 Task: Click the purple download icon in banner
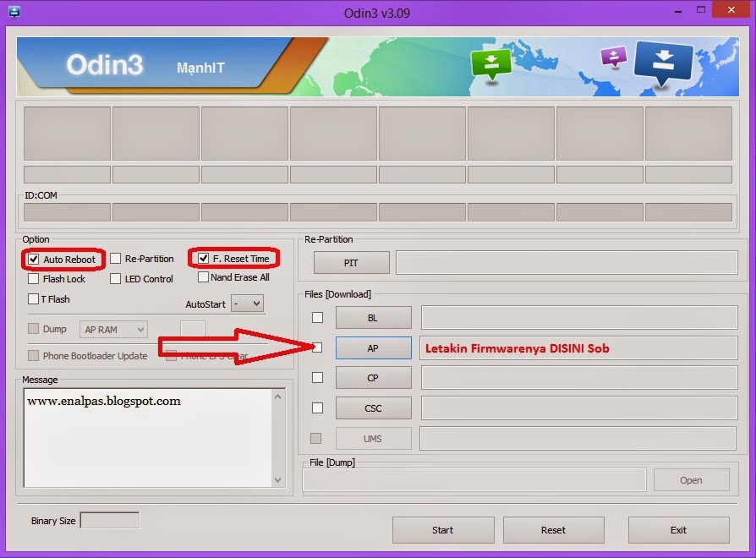click(x=614, y=57)
